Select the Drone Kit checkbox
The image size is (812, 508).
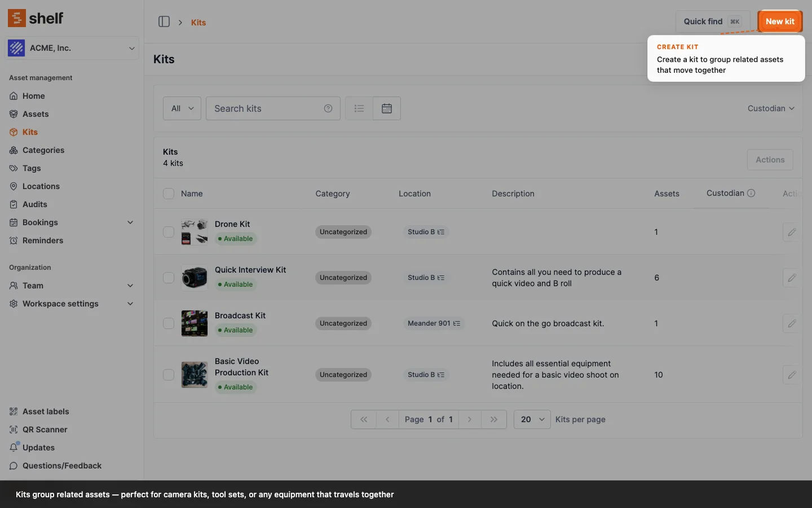[169, 232]
